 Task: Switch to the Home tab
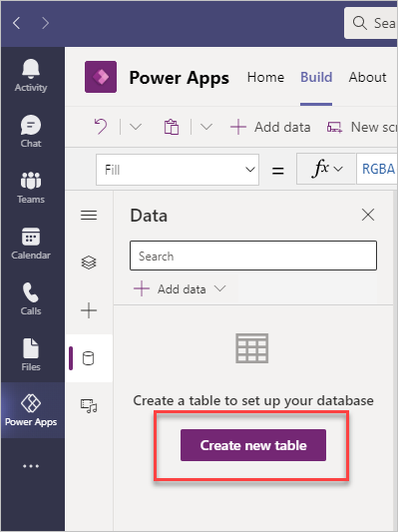point(265,77)
